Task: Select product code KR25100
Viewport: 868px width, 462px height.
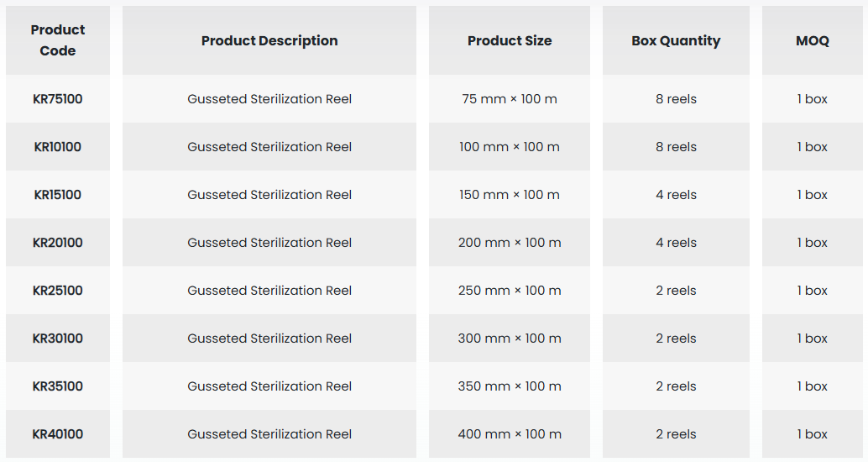Action: coord(58,291)
